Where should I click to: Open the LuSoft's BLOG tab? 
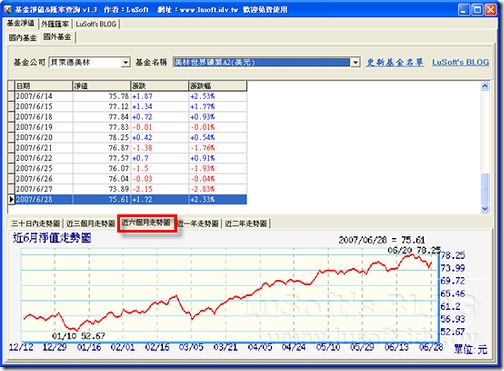(x=96, y=24)
